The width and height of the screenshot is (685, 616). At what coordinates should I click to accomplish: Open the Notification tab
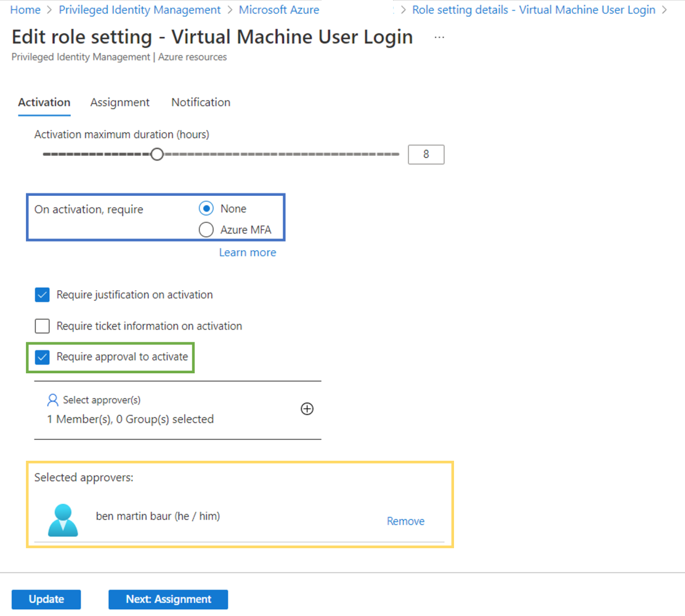(201, 102)
